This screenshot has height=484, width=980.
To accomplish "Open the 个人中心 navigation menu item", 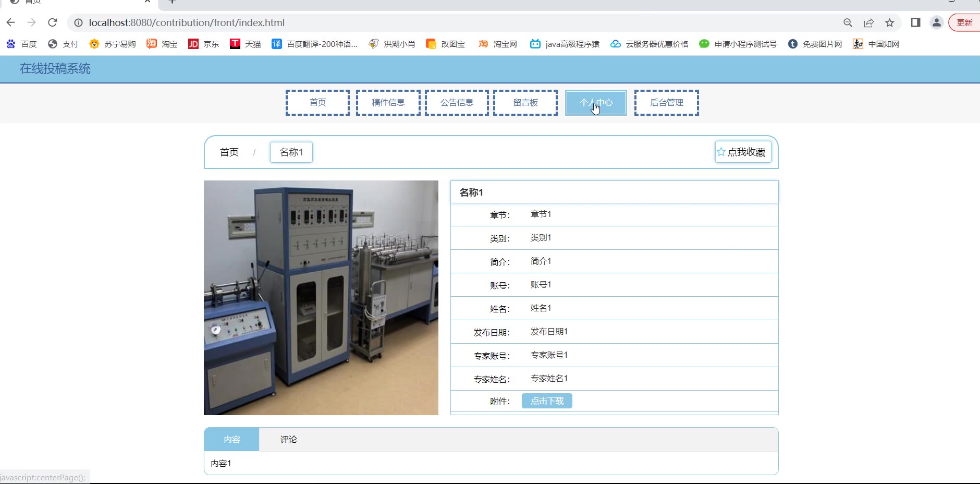I will (x=596, y=103).
